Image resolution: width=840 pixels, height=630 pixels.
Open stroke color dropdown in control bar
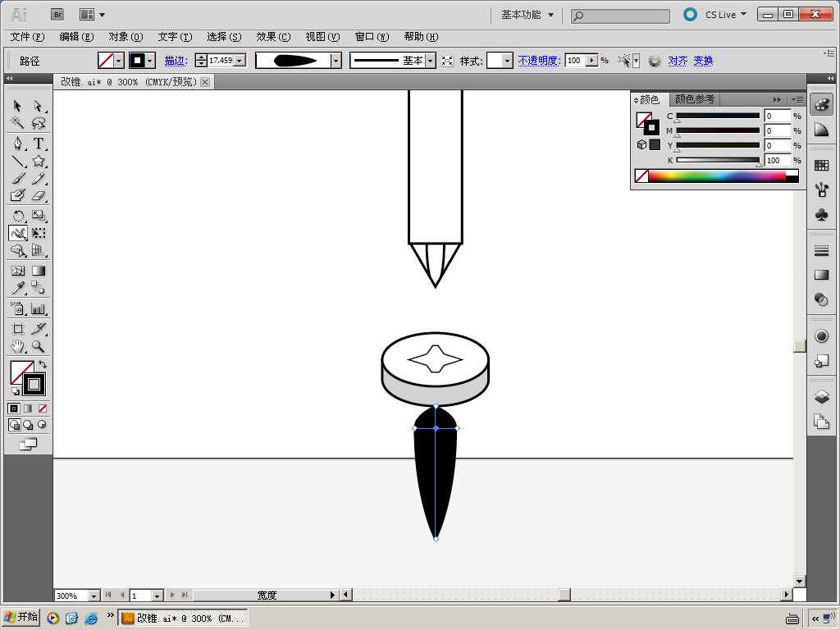[x=151, y=61]
